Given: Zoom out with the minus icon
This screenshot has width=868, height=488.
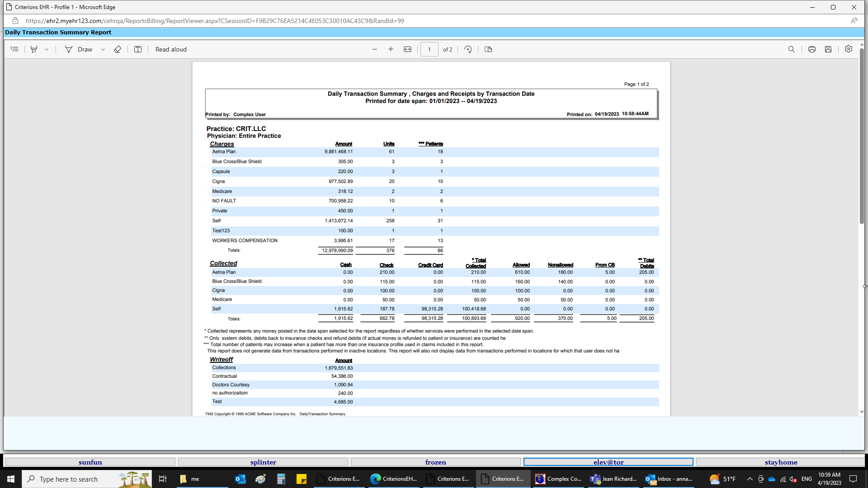Looking at the screenshot, I should tap(375, 49).
